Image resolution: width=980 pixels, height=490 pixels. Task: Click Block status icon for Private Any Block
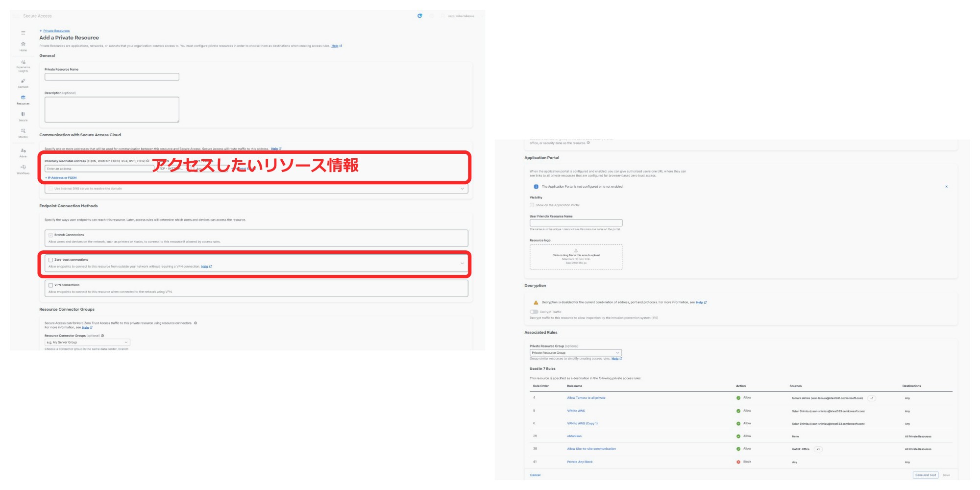pyautogui.click(x=738, y=462)
